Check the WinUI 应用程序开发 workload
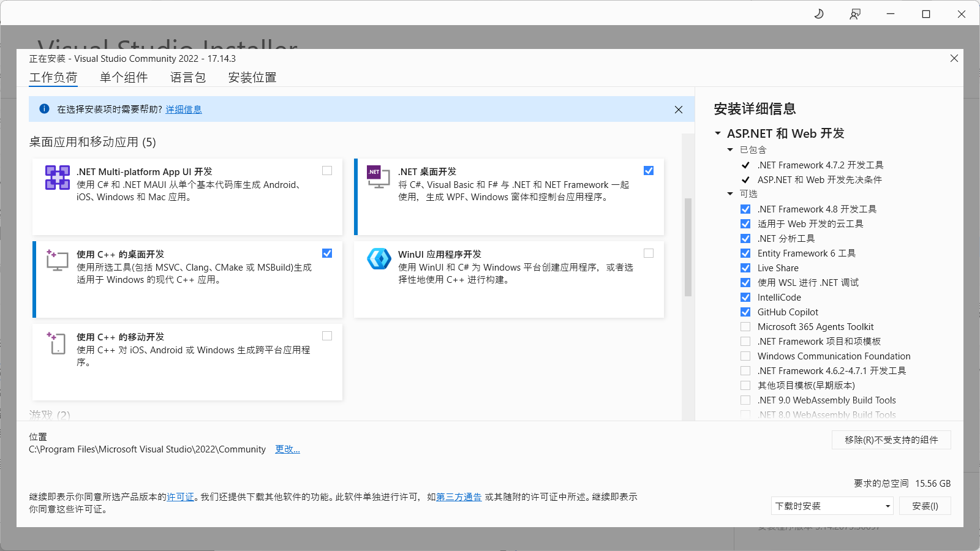Image resolution: width=980 pixels, height=551 pixels. pos(649,253)
